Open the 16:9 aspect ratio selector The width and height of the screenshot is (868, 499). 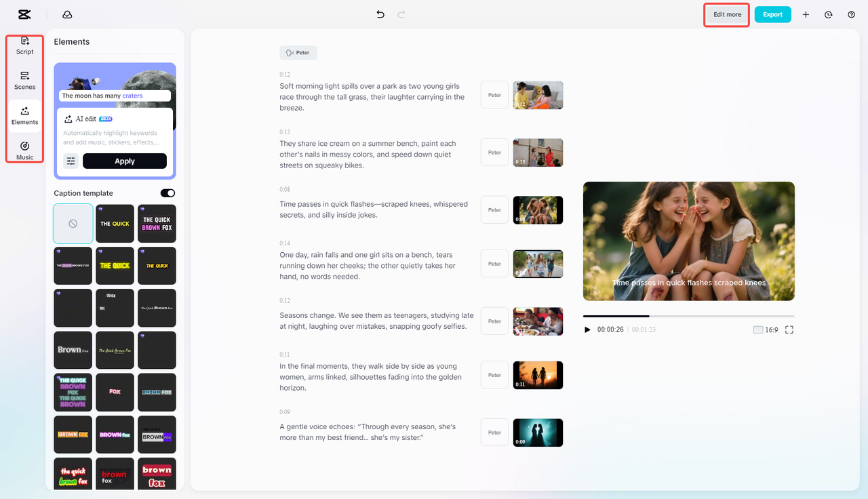(x=770, y=330)
